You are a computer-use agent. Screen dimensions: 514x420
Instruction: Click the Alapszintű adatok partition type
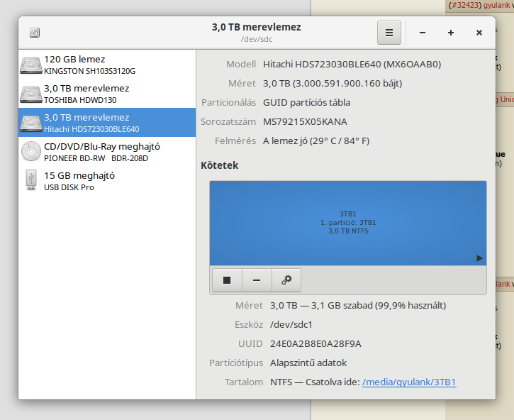pos(308,363)
